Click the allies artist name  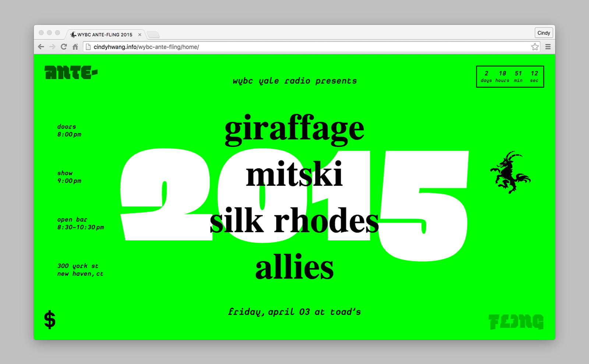coord(294,267)
